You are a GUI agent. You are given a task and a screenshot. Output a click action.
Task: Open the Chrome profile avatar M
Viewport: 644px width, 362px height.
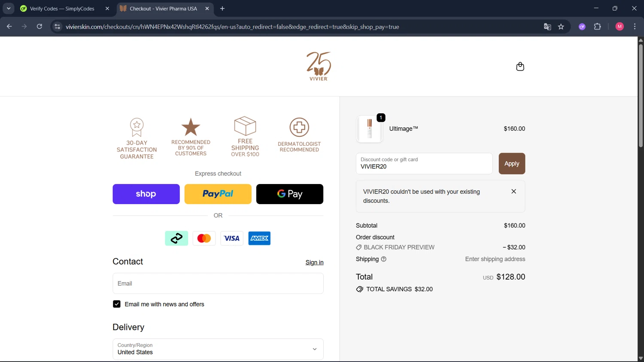click(620, 27)
